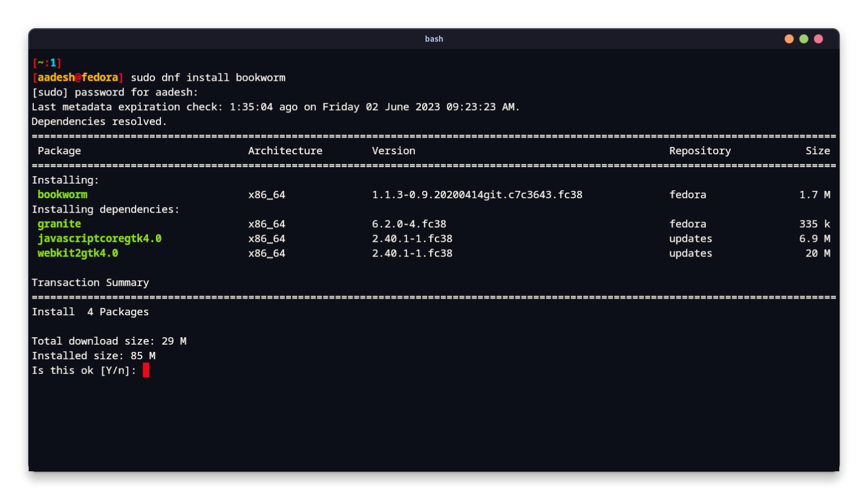The height and width of the screenshot is (500, 868).
Task: Click the javascriptcoregtk4.0 package name
Action: (99, 238)
